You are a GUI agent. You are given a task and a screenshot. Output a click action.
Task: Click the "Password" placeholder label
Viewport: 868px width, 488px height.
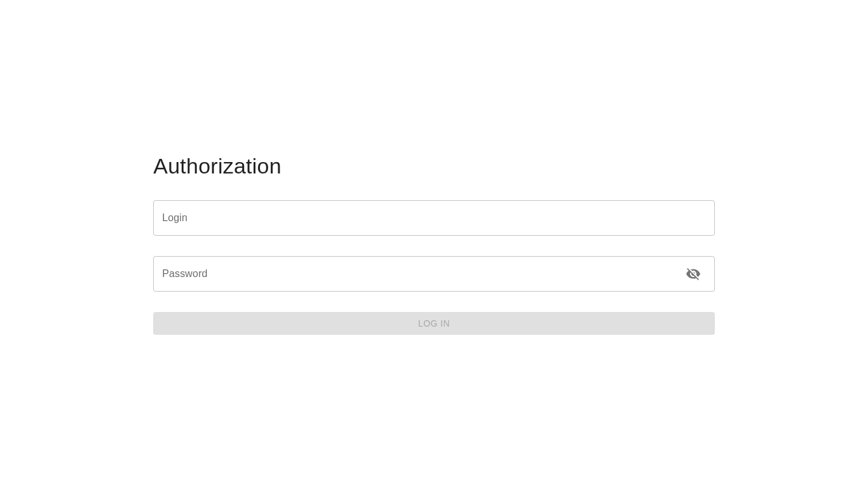[x=185, y=274]
